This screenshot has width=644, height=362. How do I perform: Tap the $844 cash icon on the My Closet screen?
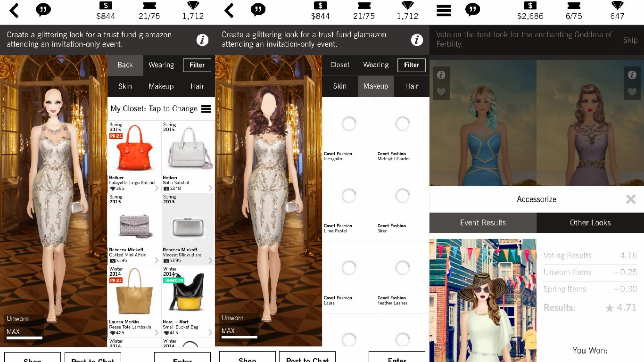point(106,6)
